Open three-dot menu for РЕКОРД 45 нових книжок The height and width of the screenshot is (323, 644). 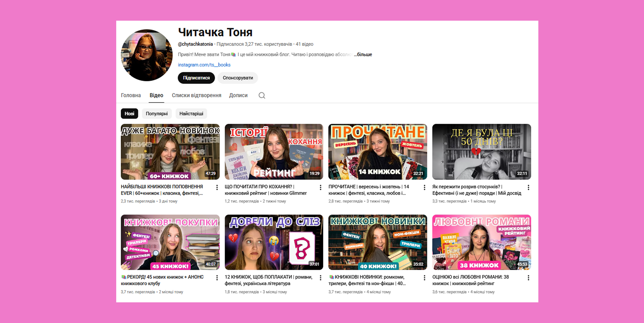pos(217,278)
